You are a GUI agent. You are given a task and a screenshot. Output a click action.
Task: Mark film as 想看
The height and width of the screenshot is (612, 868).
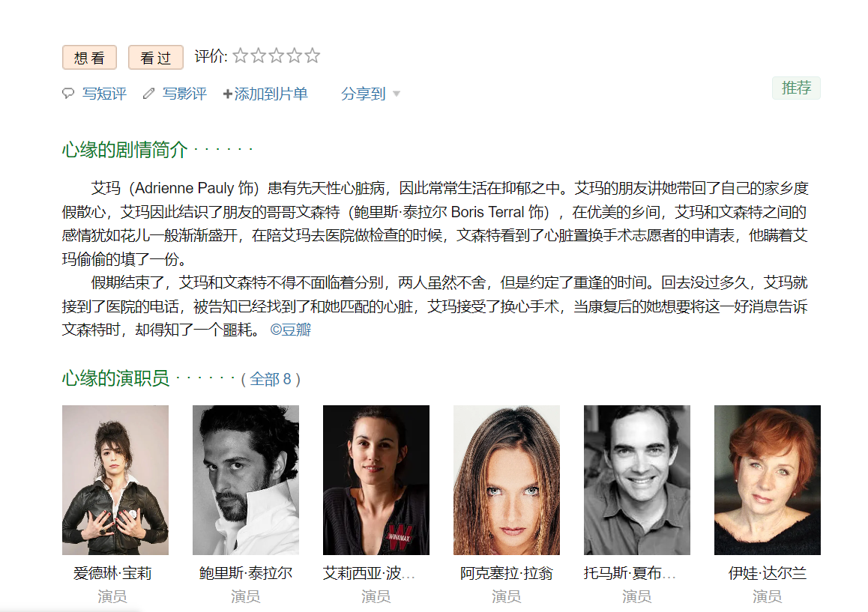click(89, 58)
